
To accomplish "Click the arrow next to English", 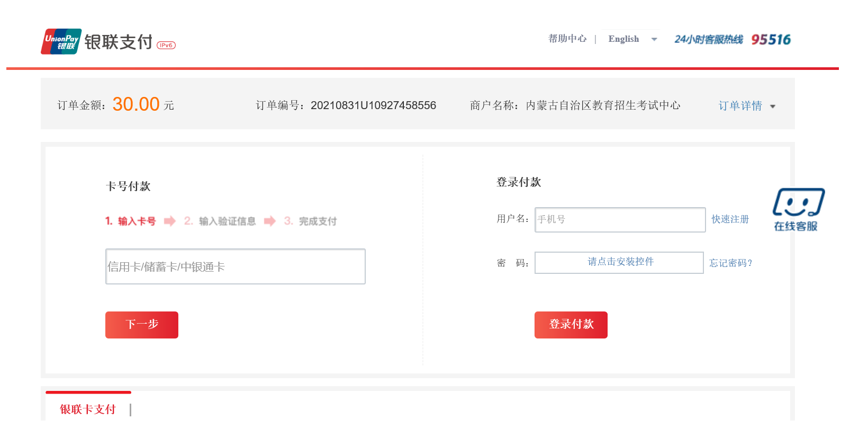I will point(654,39).
